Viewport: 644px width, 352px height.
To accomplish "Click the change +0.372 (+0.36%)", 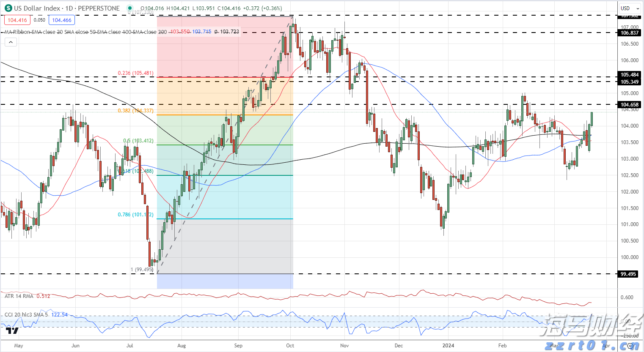I will (262, 8).
